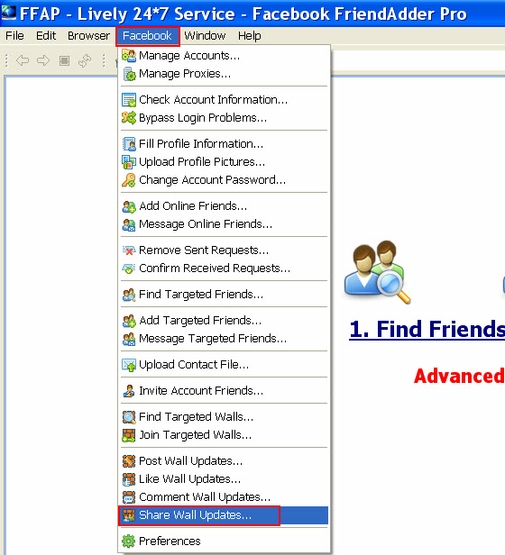This screenshot has width=505, height=555.
Task: Click the Post Wall Updates icon
Action: [128, 461]
